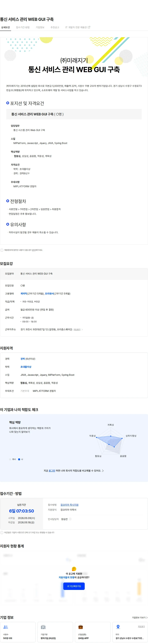Image resolution: width=148 pixels, height=644 pixels.
Task: Click the 회사 legend marker
Action: click(x=10, y=459)
